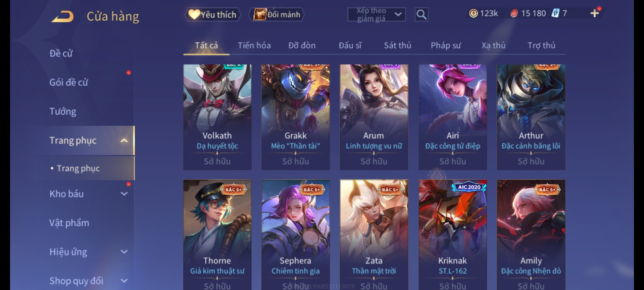The image size is (644, 290).
Task: Tap the gold coin balance icon
Action: [x=473, y=13]
